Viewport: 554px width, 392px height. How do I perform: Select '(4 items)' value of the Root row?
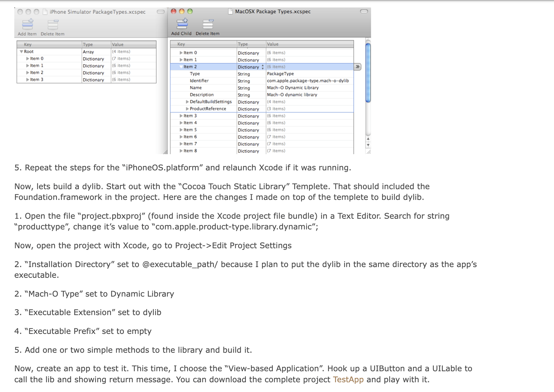121,52
